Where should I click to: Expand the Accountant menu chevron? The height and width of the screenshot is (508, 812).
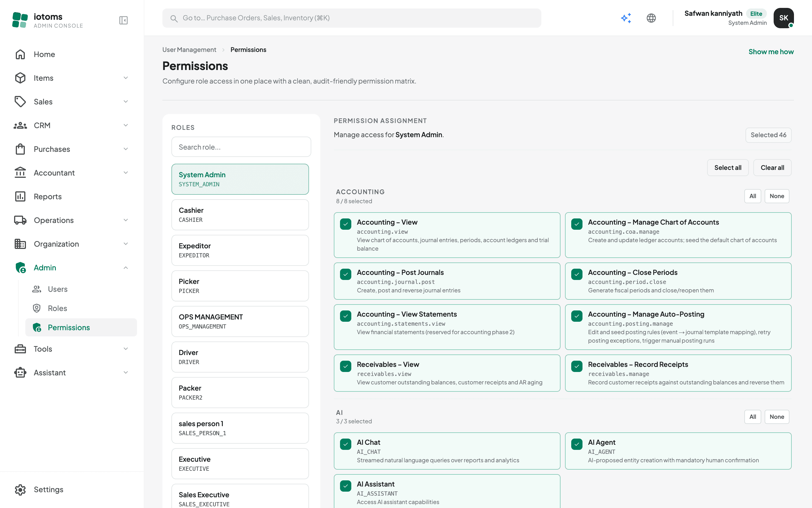[126, 173]
